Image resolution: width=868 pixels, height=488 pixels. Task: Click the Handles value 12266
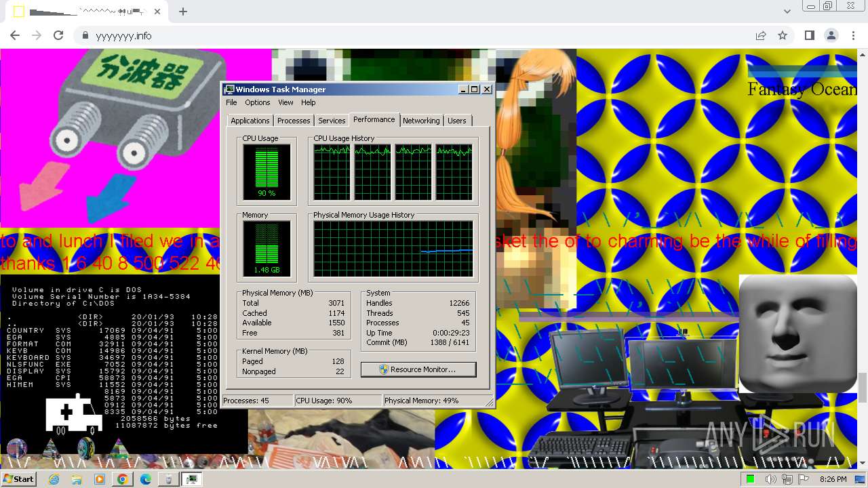[x=459, y=303]
